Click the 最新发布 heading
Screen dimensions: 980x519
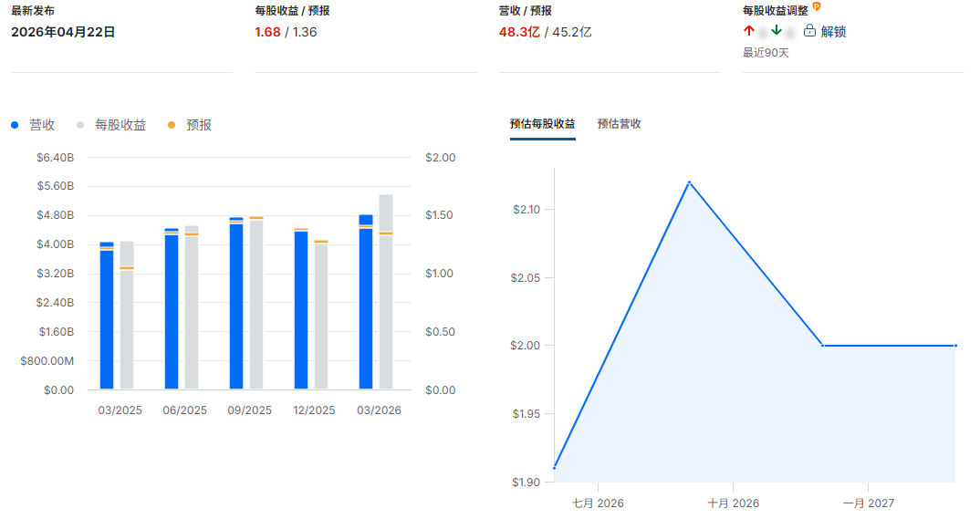click(33, 11)
